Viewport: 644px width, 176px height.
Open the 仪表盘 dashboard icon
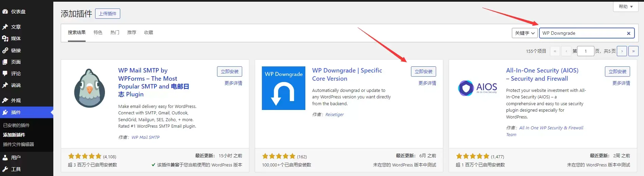point(5,12)
